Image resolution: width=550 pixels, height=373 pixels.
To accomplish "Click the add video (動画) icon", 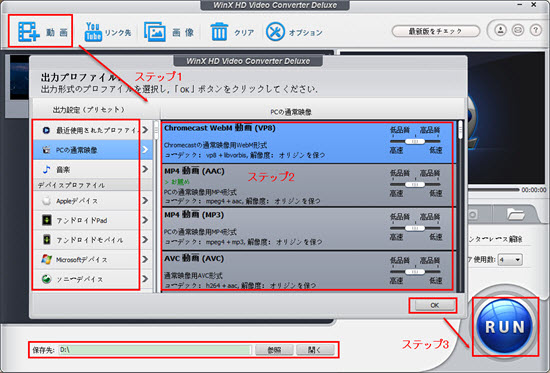I will coord(29,32).
